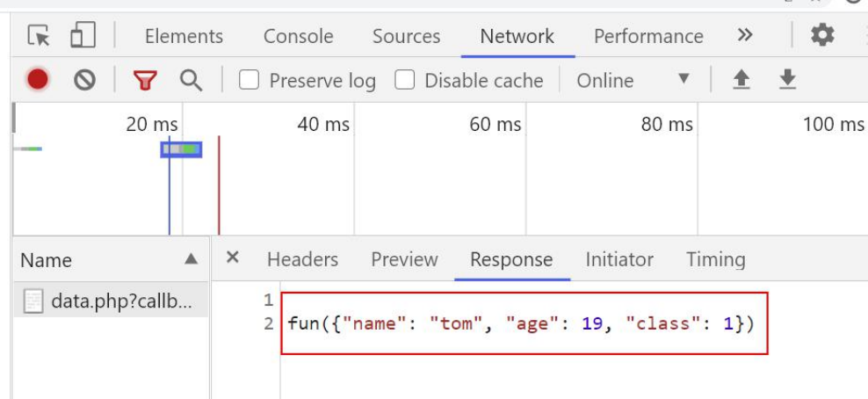Screen dimensions: 868x399
Task: Stop recording network log
Action: (37, 80)
